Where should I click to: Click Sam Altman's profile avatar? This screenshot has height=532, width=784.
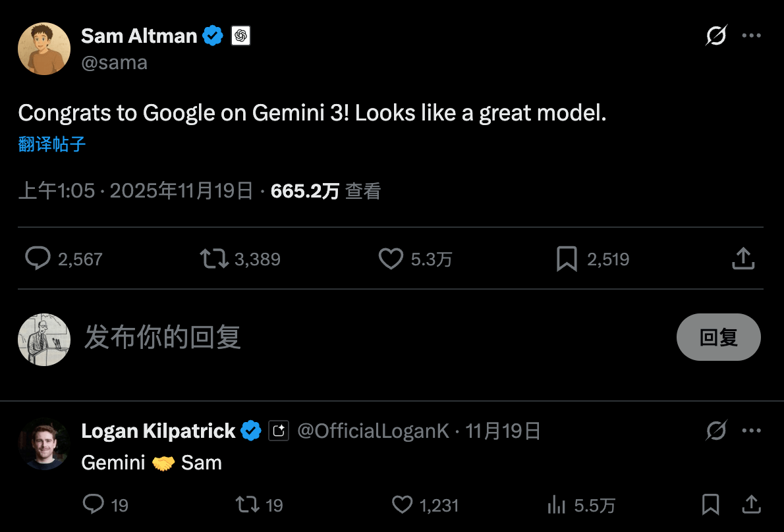click(43, 48)
